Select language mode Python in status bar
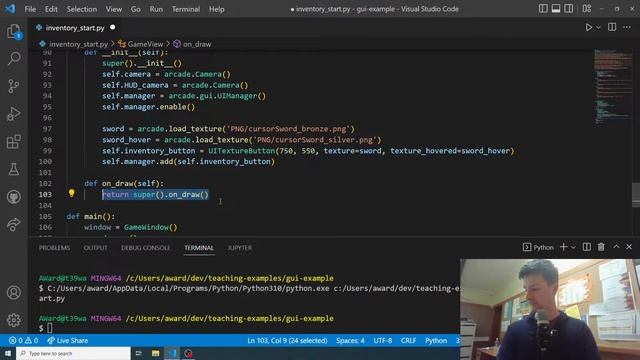 tap(436, 340)
